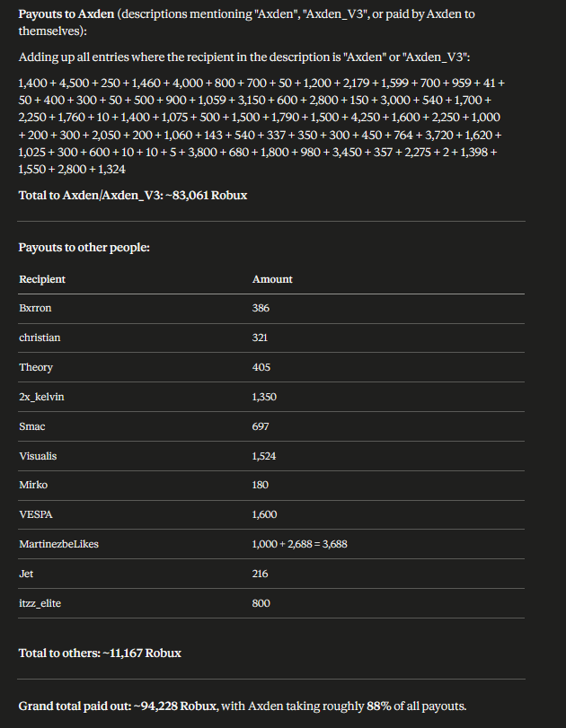The width and height of the screenshot is (566, 728).
Task: Select the itzz_elite recipient cell
Action: pos(40,603)
